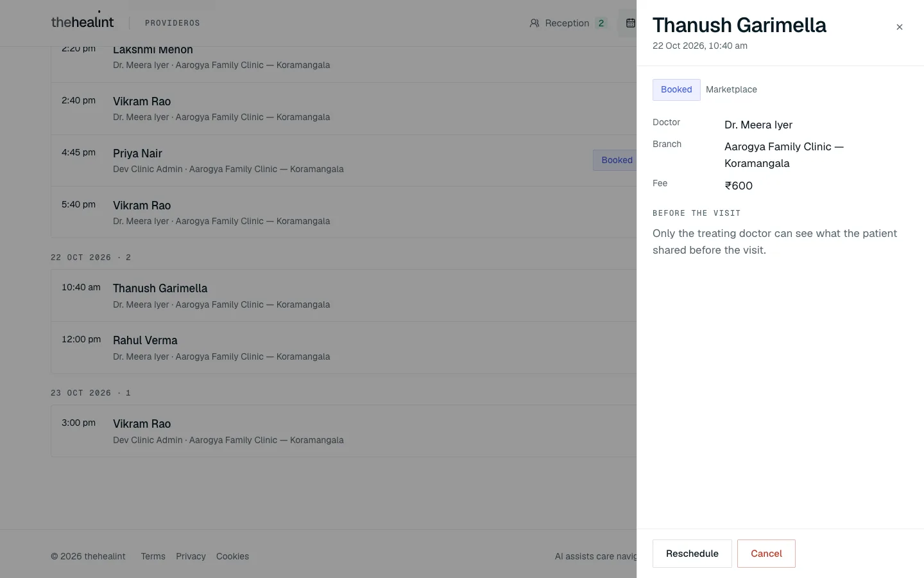Click the ₹600 fee value
Viewport: 924px width, 578px height.
click(x=739, y=186)
